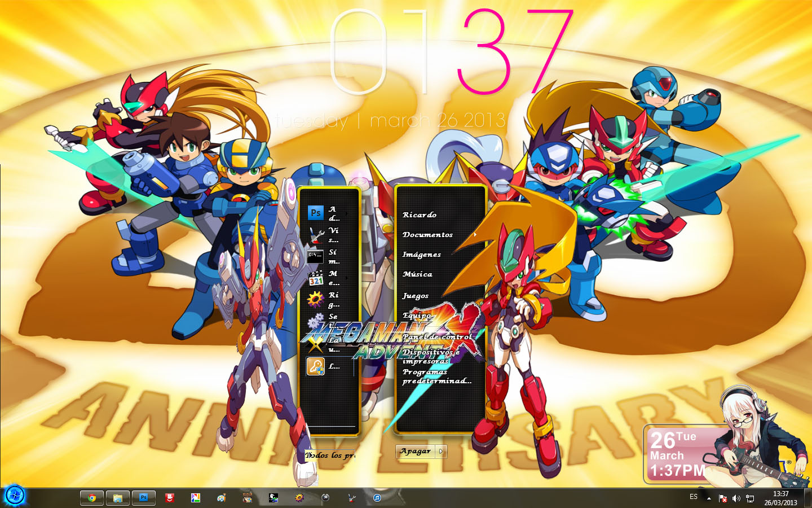Open Panel de control
812x508 pixels.
pyautogui.click(x=438, y=336)
